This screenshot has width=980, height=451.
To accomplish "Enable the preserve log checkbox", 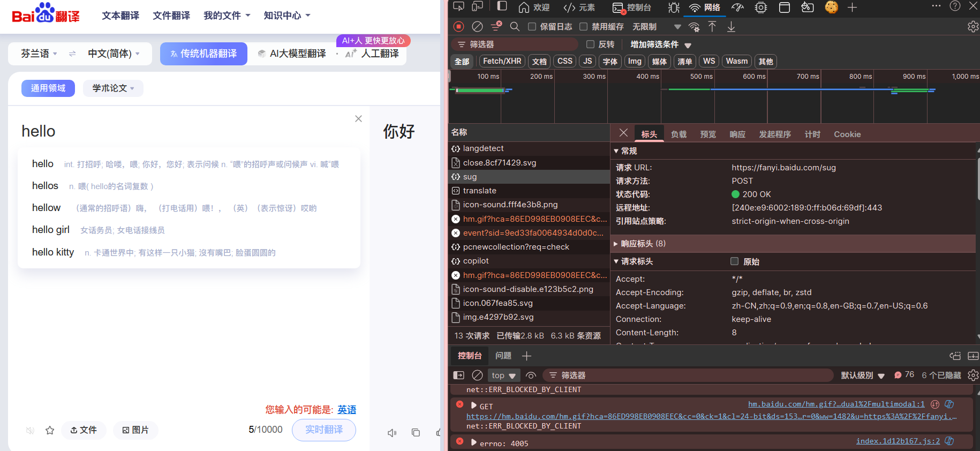I will point(532,26).
